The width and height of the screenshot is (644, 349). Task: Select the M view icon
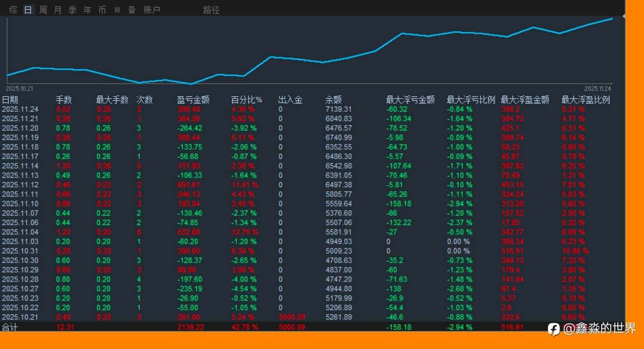(x=117, y=9)
